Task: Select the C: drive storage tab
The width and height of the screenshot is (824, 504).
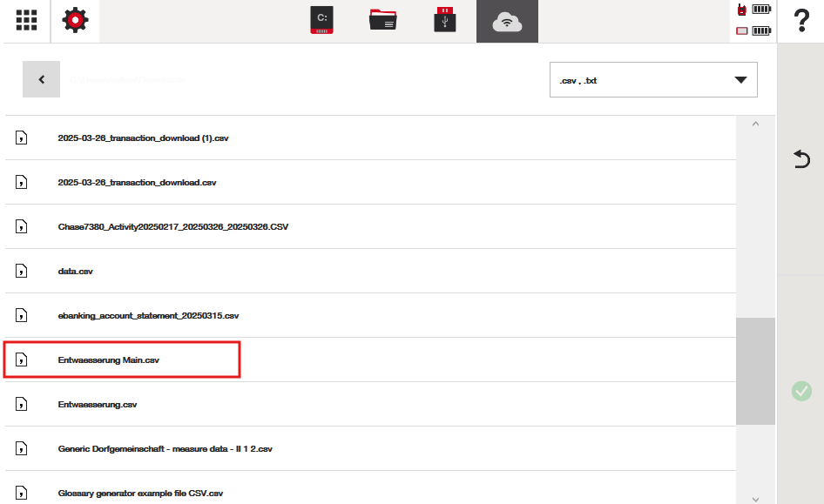Action: pos(321,21)
